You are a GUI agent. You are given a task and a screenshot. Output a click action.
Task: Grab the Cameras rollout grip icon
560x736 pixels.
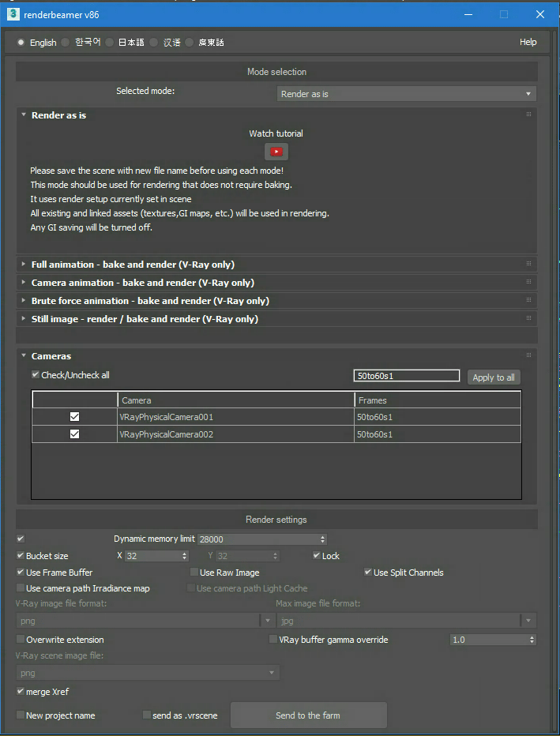528,355
